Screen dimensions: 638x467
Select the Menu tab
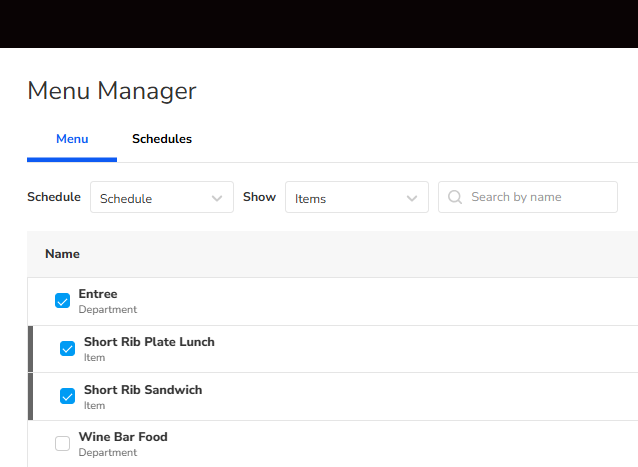click(72, 139)
